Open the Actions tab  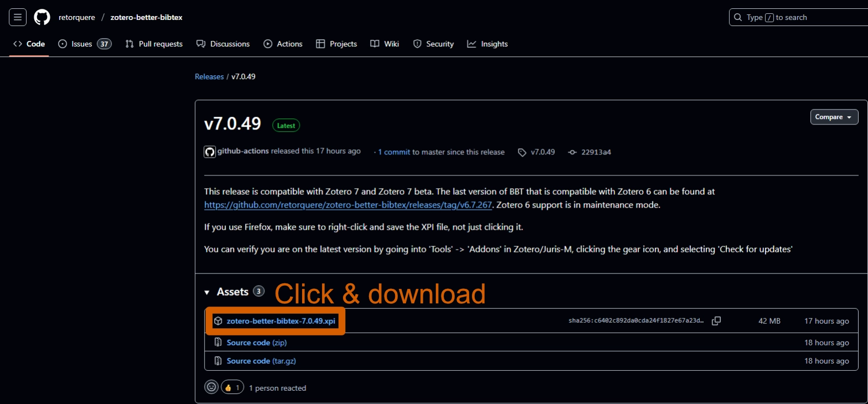[283, 44]
